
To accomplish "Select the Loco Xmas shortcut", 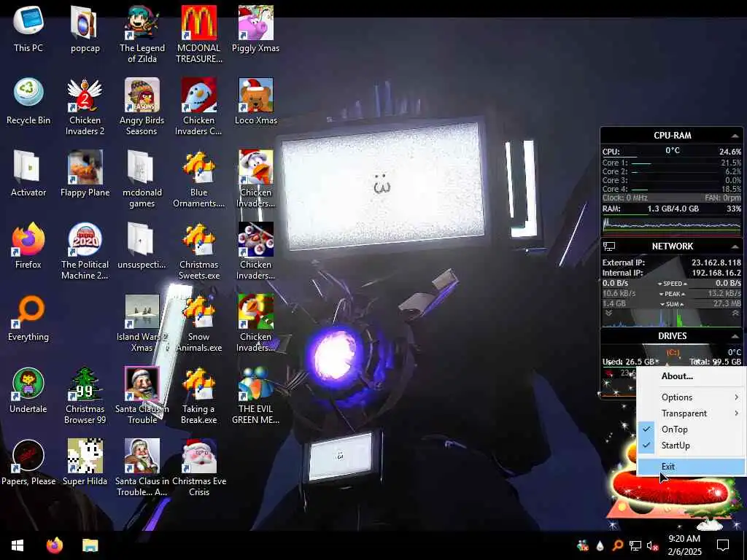I will coord(256,101).
